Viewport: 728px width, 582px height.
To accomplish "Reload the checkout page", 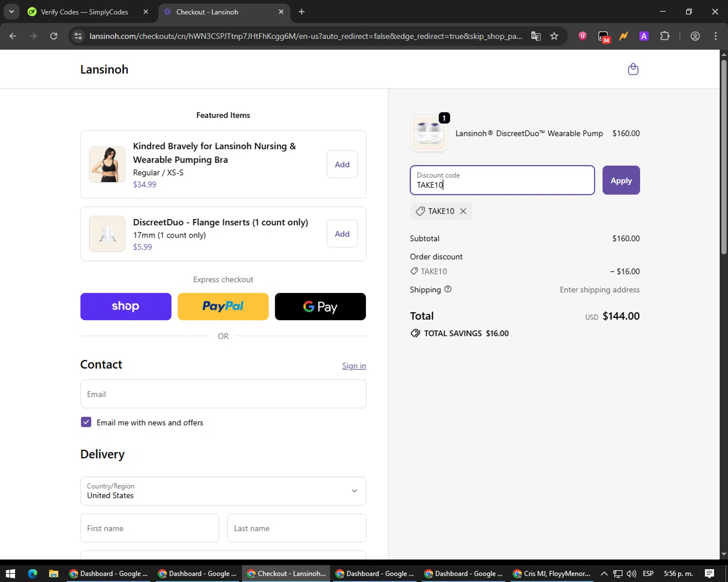I will click(54, 36).
